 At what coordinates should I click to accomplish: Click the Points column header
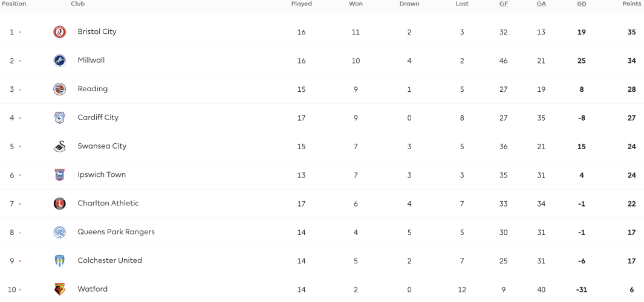click(632, 4)
